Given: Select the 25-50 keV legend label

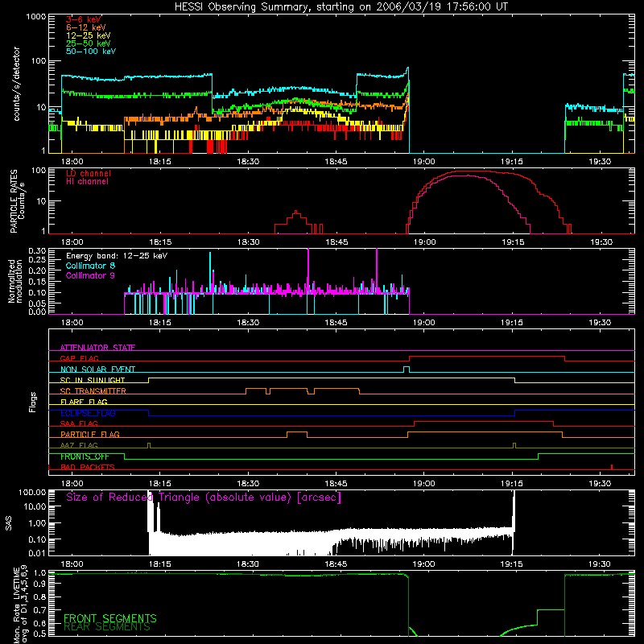Looking at the screenshot, I should click(89, 43).
